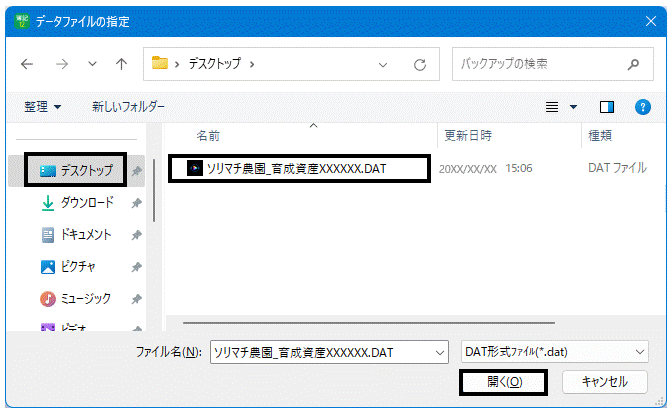Click pin icon beside ピクチャ
This screenshot has height=416, width=672.
point(136,267)
